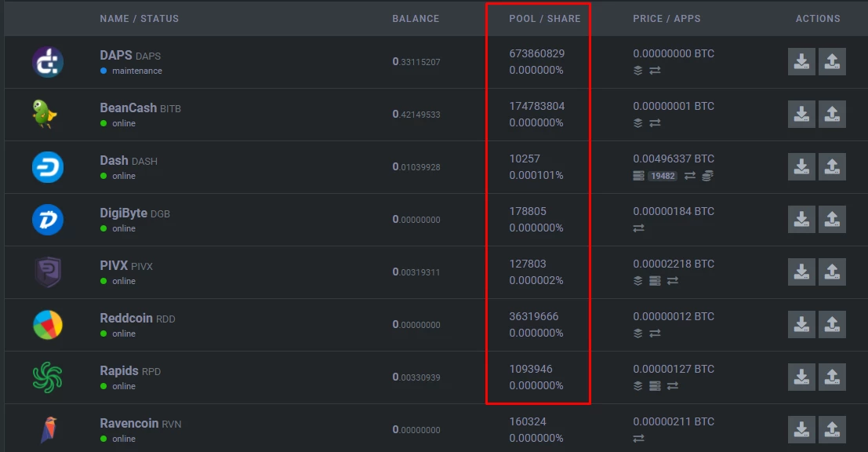Viewport: 868px width, 452px height.
Task: Click the Dash coins stack icon
Action: point(707,176)
